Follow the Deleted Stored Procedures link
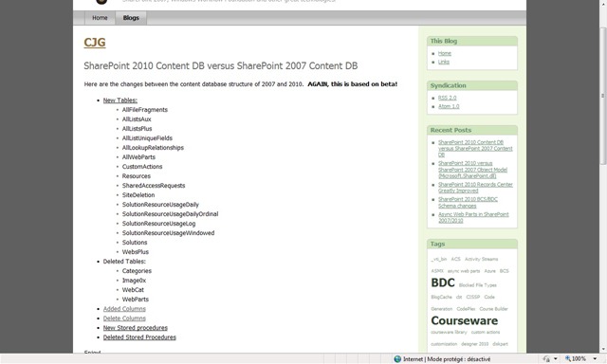607x364 pixels. coord(139,337)
